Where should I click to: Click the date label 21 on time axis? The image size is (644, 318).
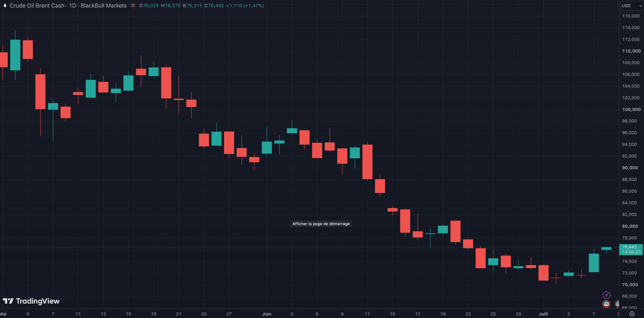pyautogui.click(x=179, y=314)
